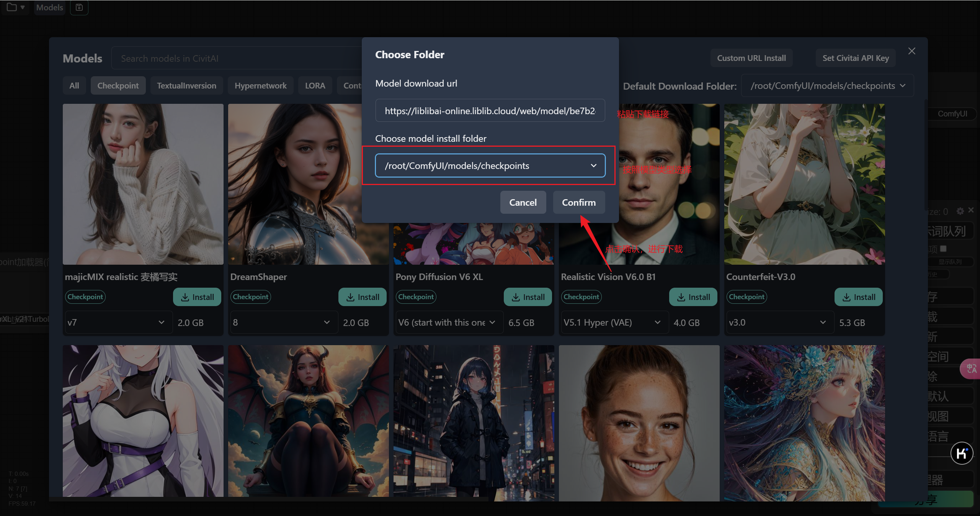Select the LORA filter chip
The height and width of the screenshot is (516, 980).
point(315,85)
